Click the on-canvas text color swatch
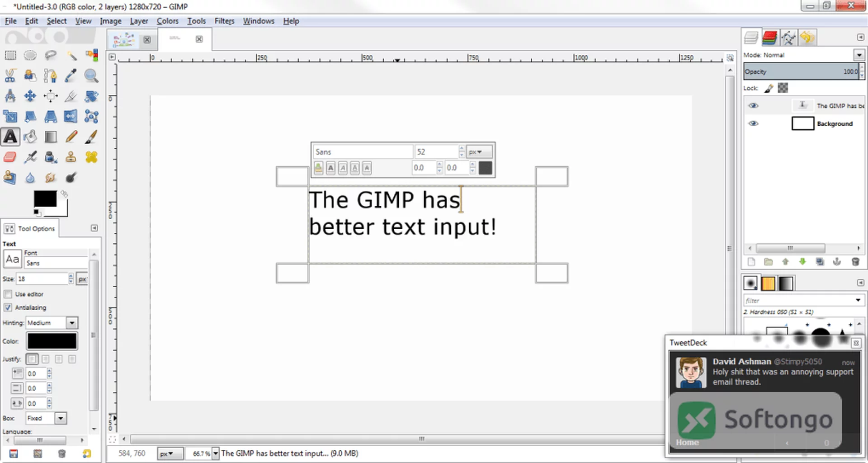The height and width of the screenshot is (463, 868). point(486,168)
